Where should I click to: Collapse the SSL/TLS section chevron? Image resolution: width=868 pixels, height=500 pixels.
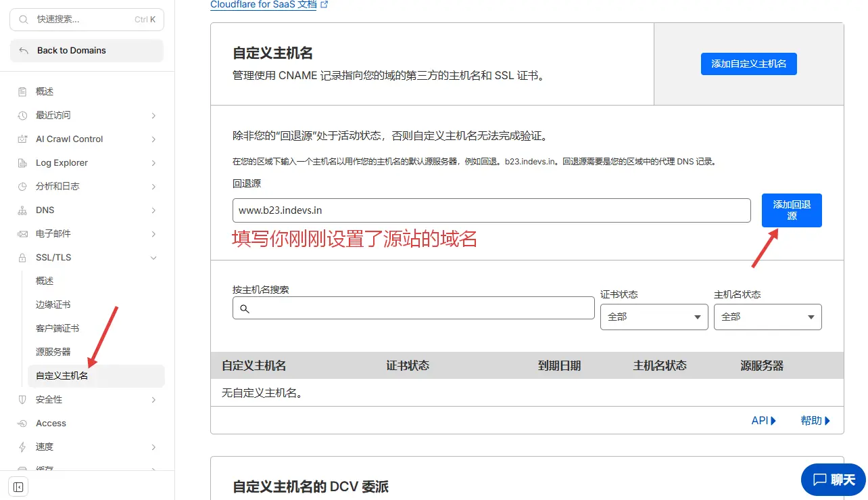[153, 257]
